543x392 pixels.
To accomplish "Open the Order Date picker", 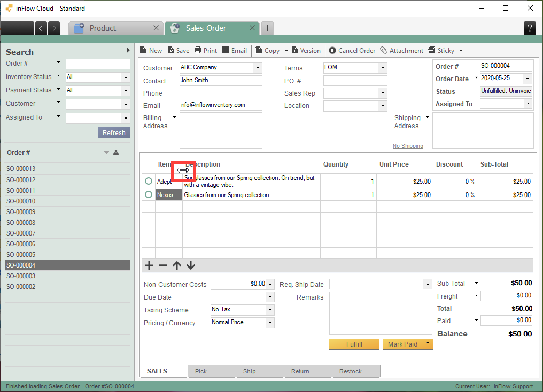I will coord(528,79).
